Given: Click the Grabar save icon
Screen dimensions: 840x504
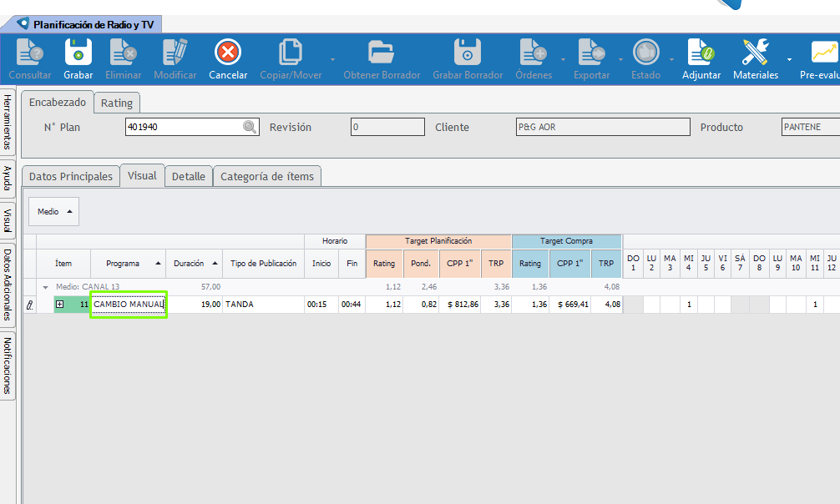Looking at the screenshot, I should click(78, 53).
